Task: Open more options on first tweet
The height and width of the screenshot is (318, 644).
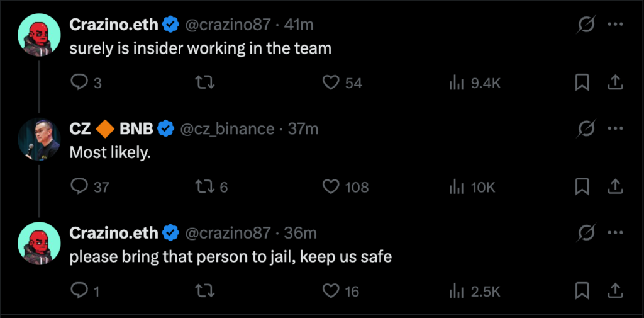Action: coord(615,25)
